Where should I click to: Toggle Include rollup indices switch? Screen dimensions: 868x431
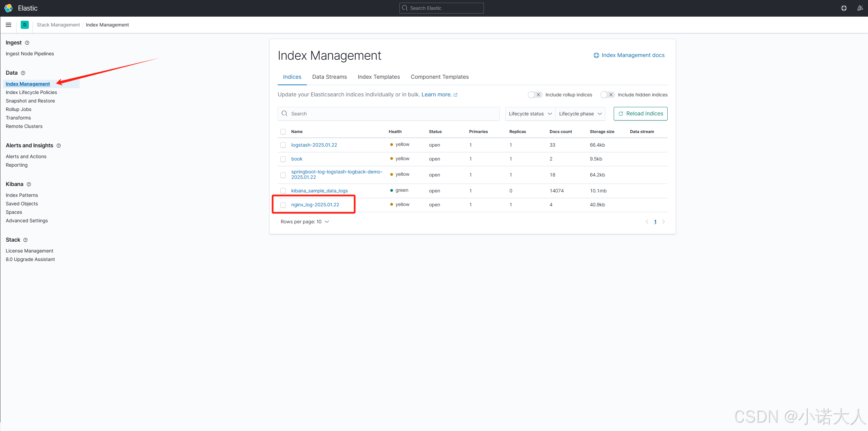coord(535,95)
